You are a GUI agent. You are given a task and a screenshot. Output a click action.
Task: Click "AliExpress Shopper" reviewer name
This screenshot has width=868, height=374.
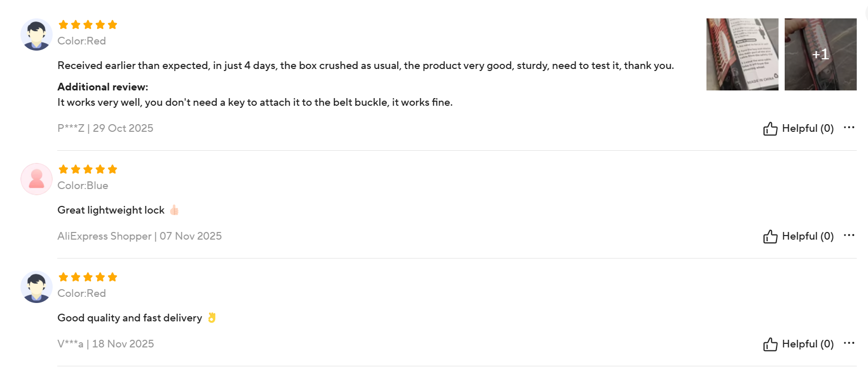104,236
